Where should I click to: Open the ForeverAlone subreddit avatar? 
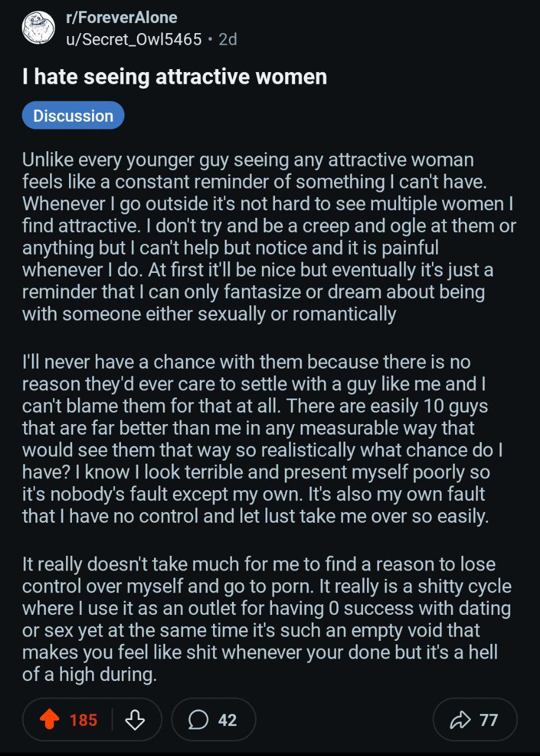point(39,27)
